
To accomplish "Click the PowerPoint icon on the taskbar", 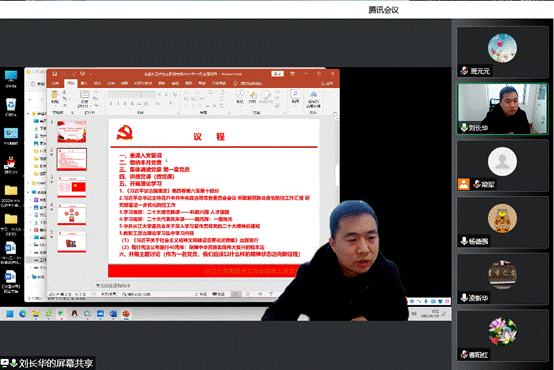I will pyautogui.click(x=126, y=313).
